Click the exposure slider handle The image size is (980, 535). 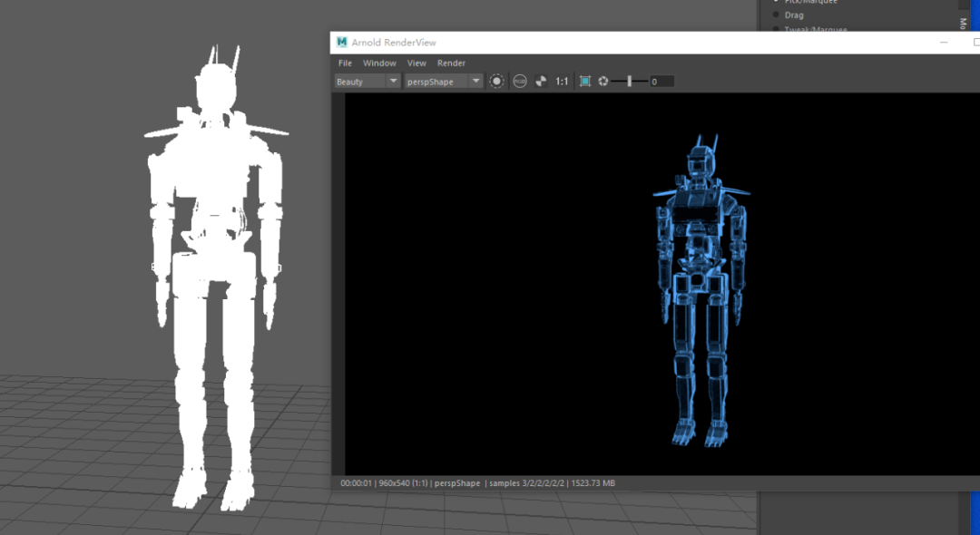(630, 82)
